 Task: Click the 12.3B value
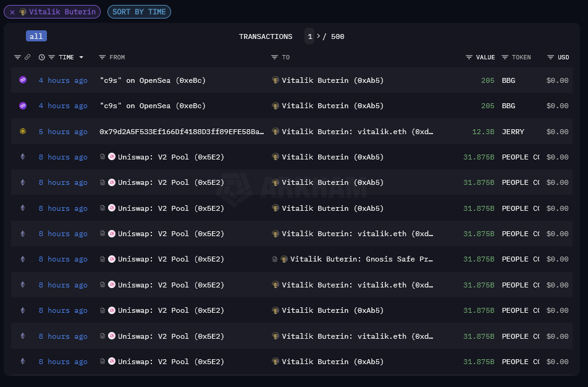[483, 132]
